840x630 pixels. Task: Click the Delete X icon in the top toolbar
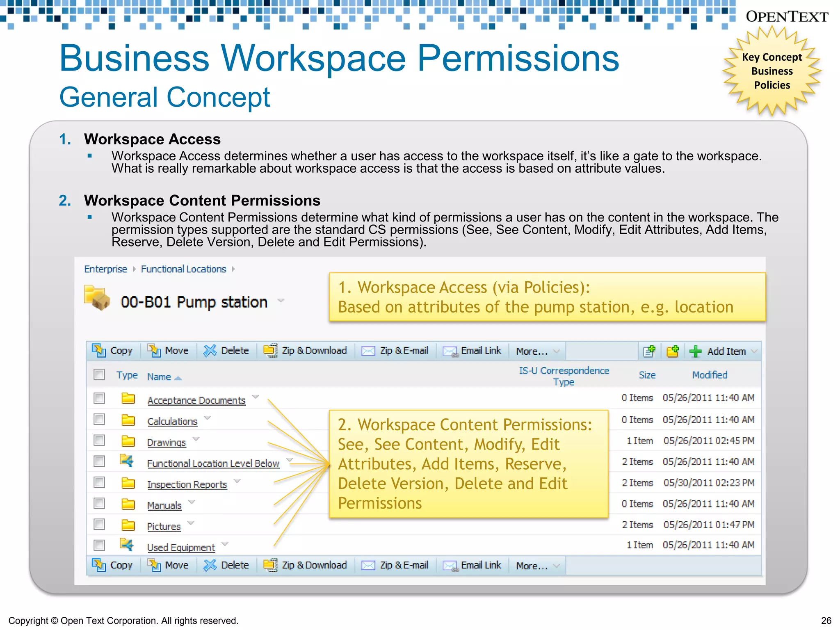pyautogui.click(x=210, y=350)
